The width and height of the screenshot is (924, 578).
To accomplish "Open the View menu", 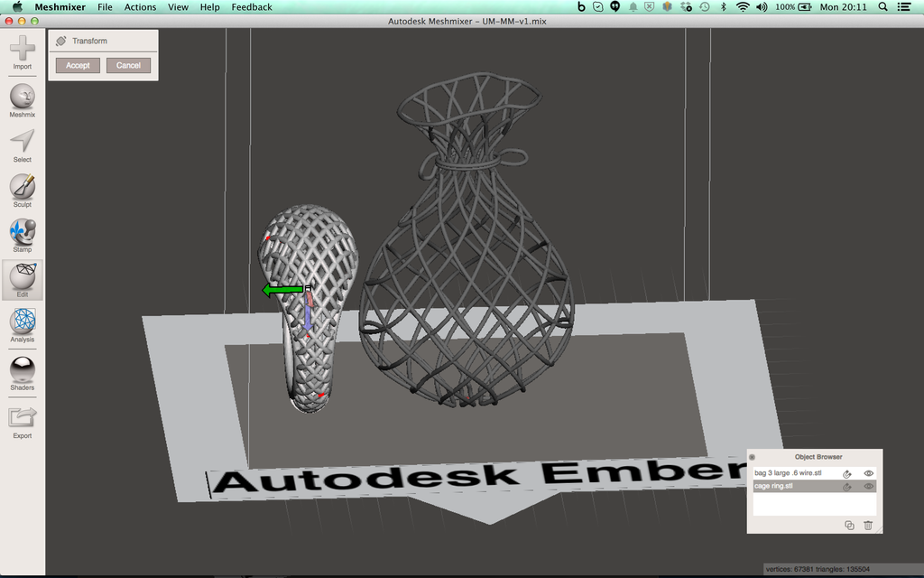I will point(178,7).
